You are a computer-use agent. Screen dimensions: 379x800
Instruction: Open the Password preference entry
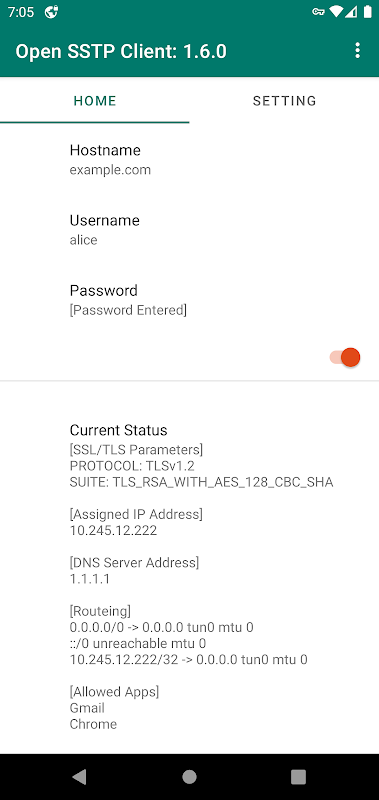(189, 300)
